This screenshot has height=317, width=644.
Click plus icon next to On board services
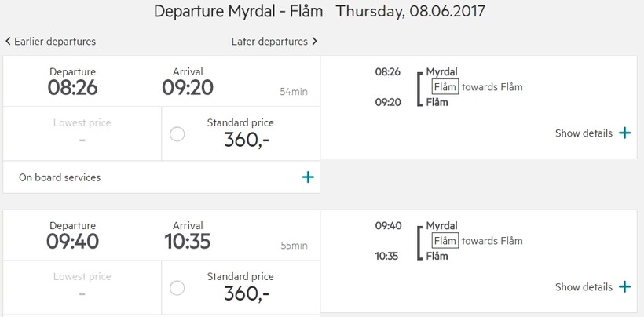[x=309, y=177]
